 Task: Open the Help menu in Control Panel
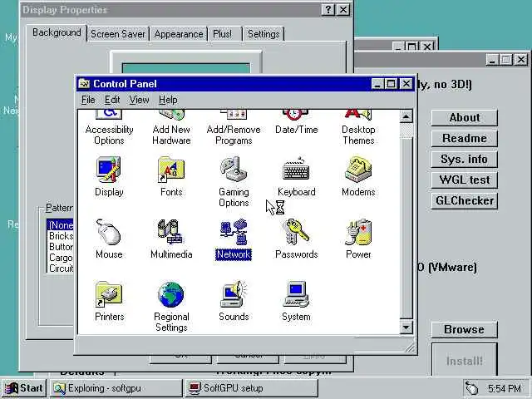pos(168,100)
